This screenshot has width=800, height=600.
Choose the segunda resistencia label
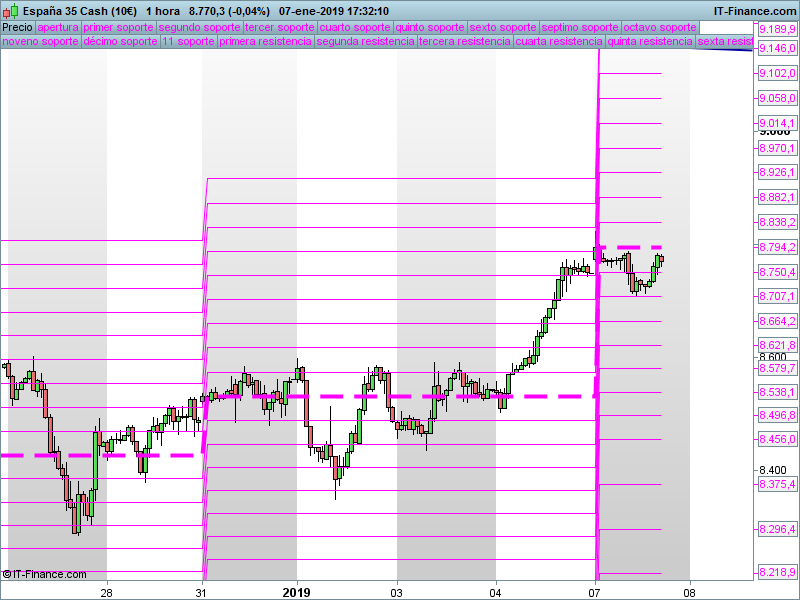click(x=366, y=41)
